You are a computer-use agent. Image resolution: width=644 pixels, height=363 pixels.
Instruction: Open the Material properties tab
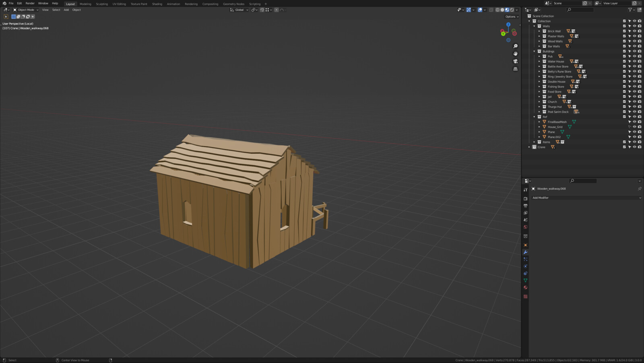coord(525,287)
